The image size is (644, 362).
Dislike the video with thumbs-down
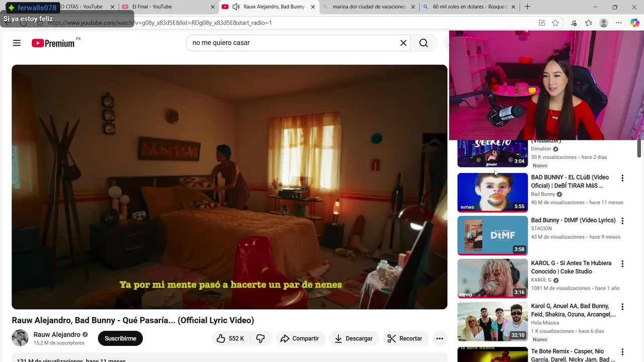click(261, 338)
